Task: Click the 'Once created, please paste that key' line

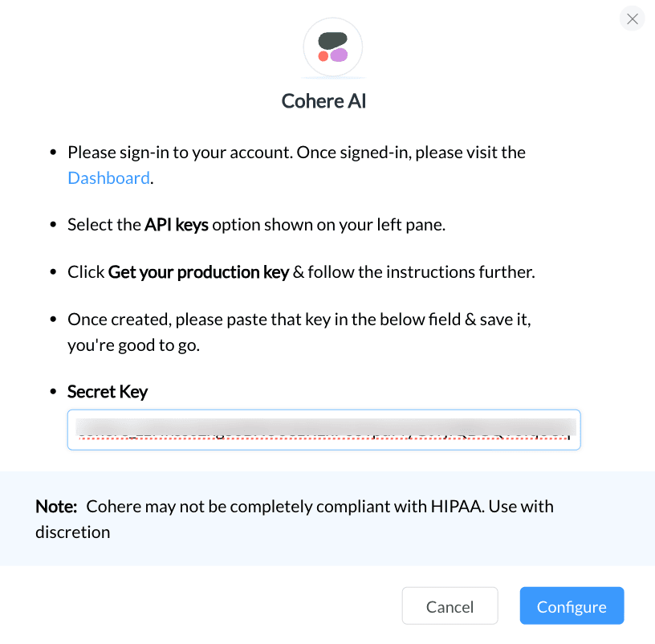Action: 299,320
